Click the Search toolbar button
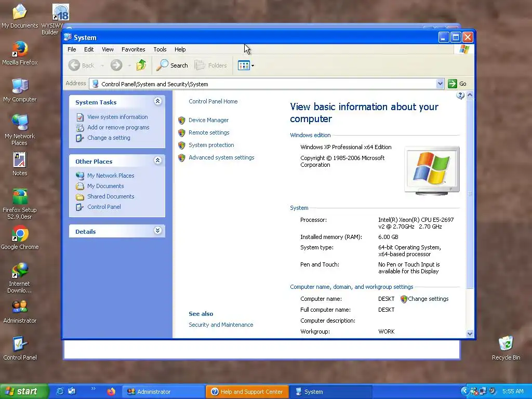Image resolution: width=532 pixels, height=399 pixels. [172, 65]
